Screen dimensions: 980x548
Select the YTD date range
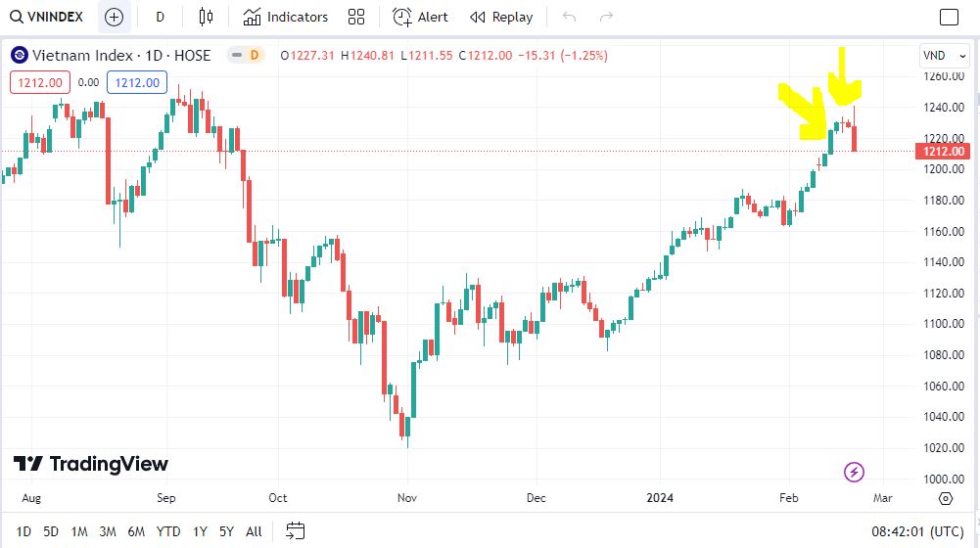click(x=168, y=531)
